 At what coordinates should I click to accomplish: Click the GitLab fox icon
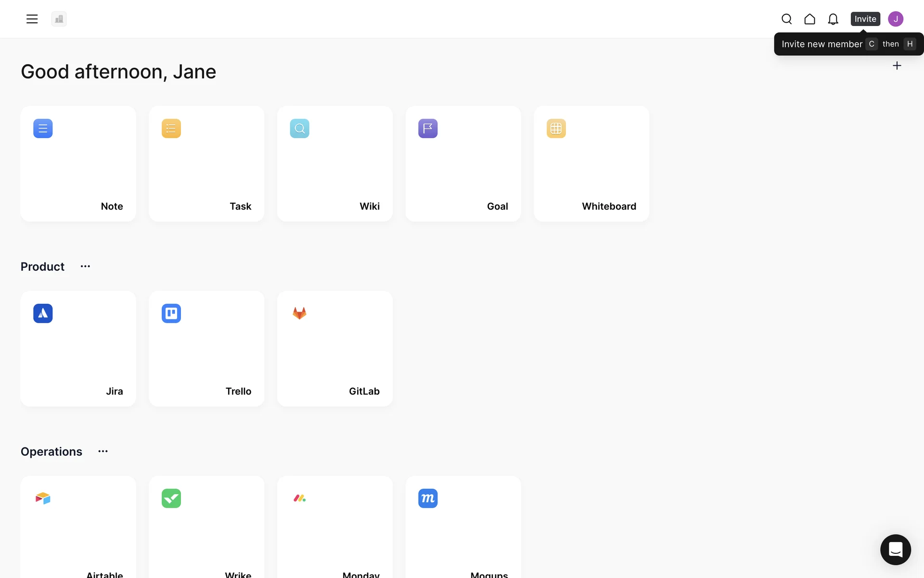pos(299,313)
